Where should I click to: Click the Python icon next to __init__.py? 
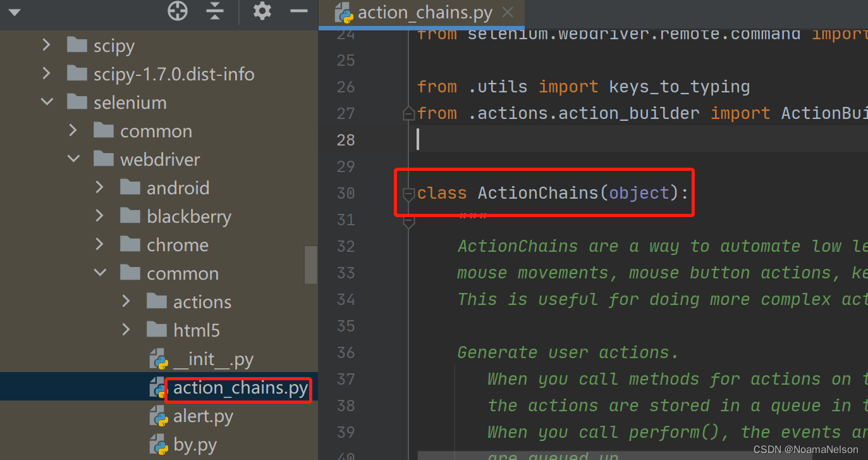pyautogui.click(x=158, y=359)
